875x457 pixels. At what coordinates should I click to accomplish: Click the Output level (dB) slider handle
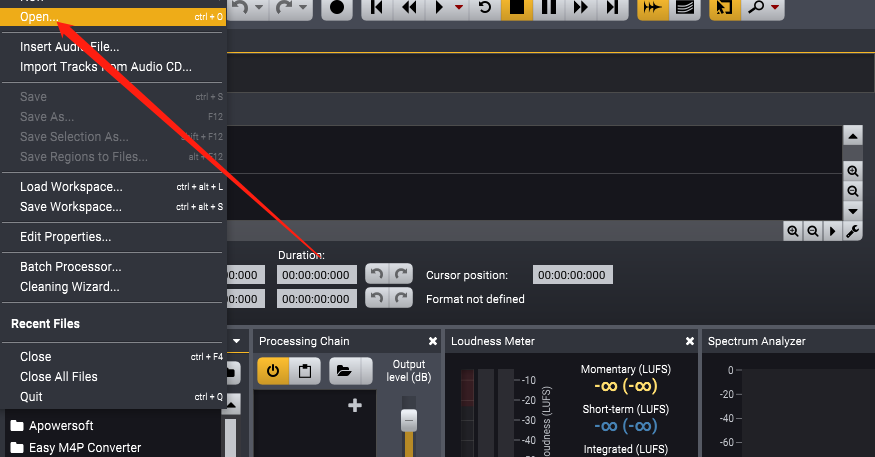[x=409, y=421]
